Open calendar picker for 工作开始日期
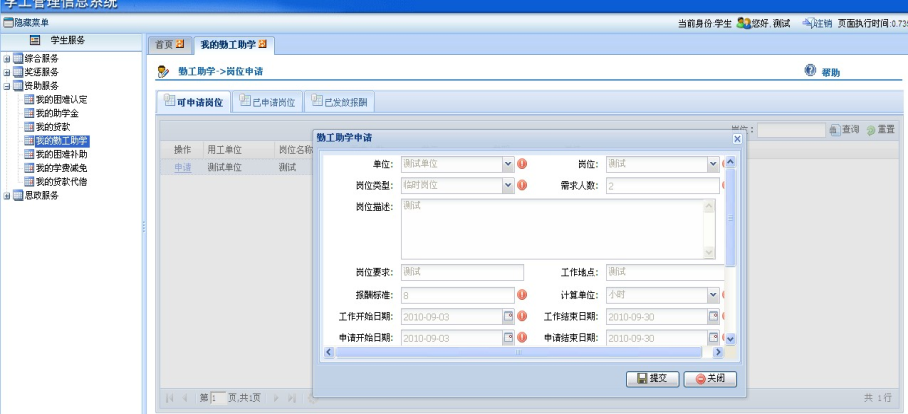 pos(507,317)
